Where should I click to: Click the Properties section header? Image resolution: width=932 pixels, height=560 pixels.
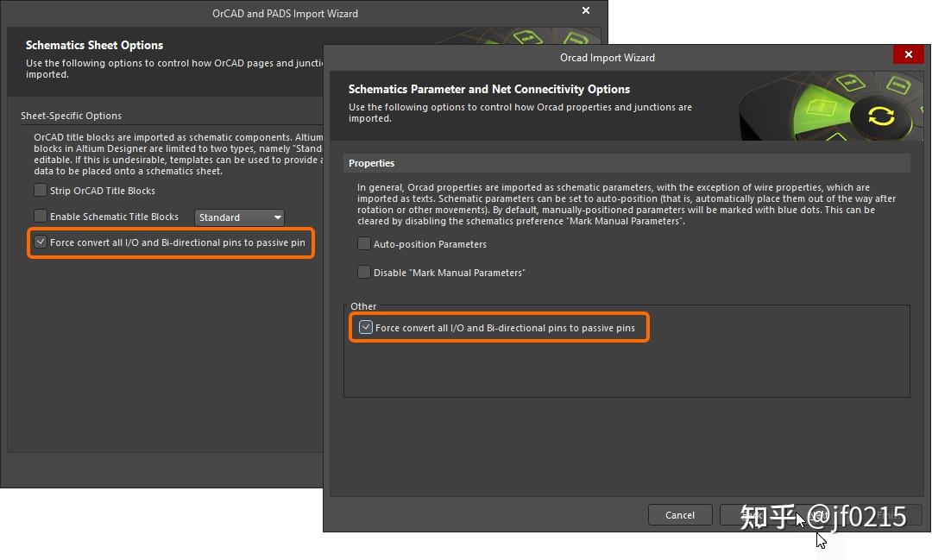click(627, 163)
